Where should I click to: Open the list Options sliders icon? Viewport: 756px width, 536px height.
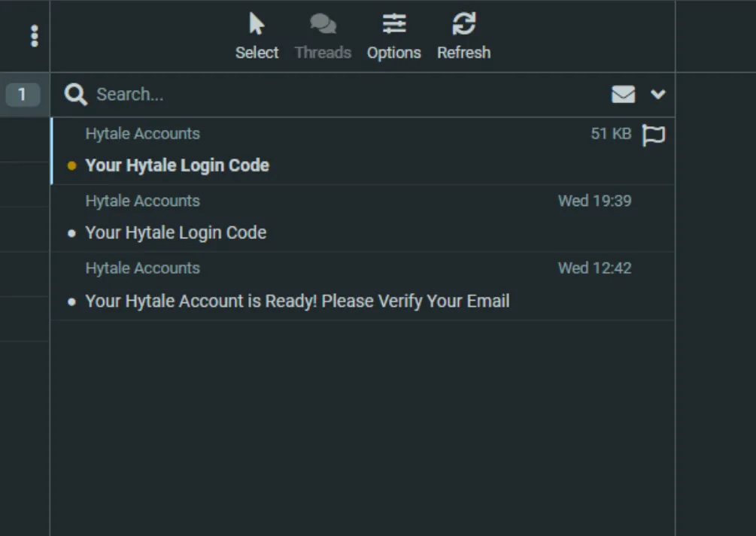pos(393,25)
